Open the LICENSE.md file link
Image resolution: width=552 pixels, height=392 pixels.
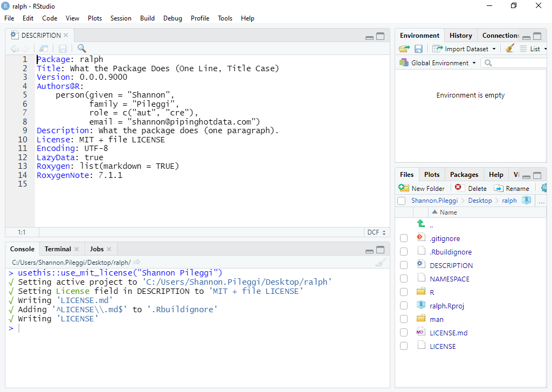coord(448,333)
